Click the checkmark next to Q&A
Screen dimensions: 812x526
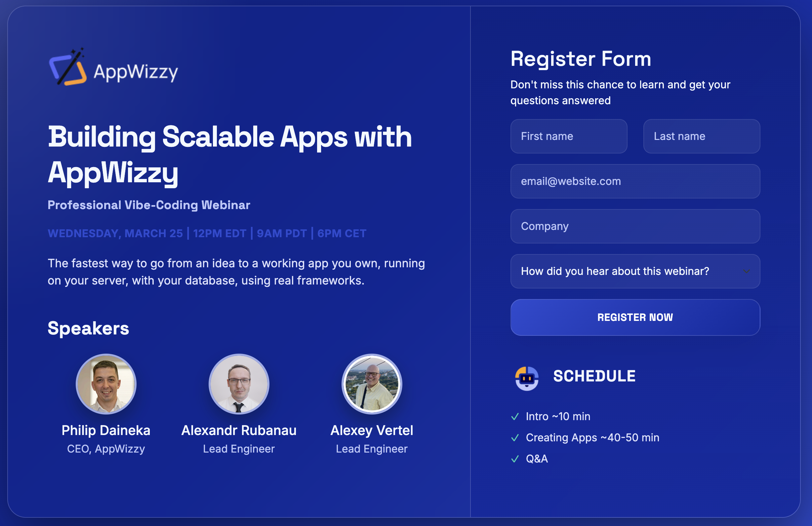coord(515,459)
